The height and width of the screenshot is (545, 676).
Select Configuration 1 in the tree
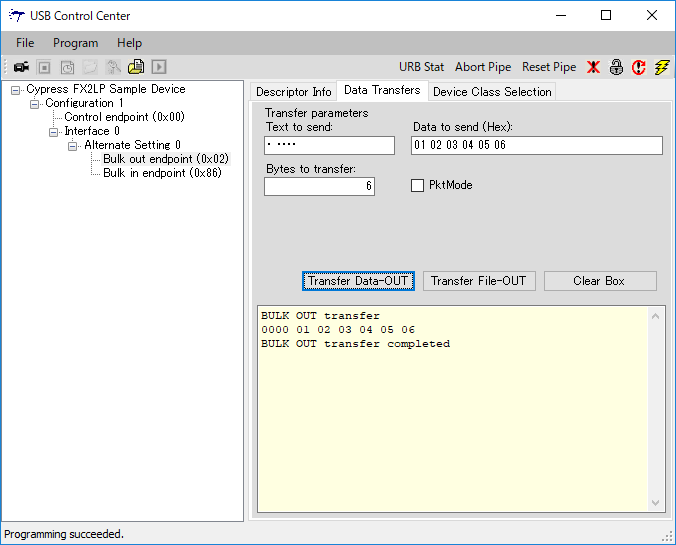pyautogui.click(x=84, y=103)
